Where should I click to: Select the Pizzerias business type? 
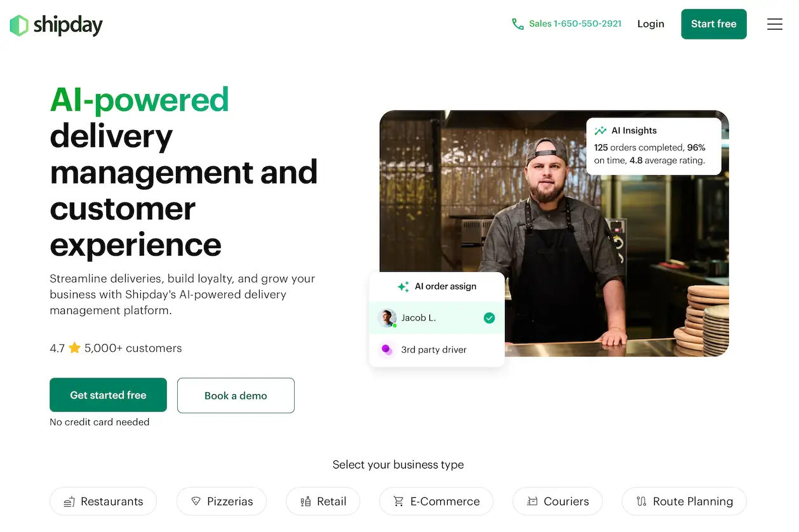pos(222,502)
